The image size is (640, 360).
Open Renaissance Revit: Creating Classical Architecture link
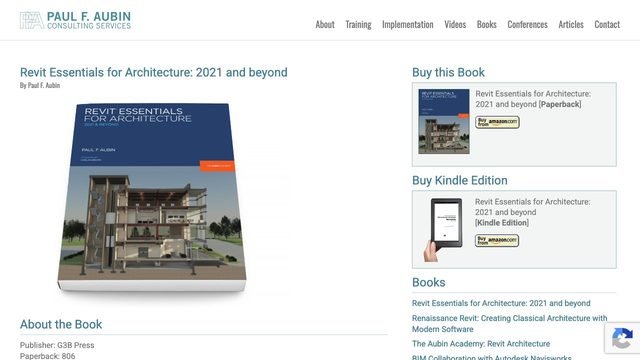(509, 323)
